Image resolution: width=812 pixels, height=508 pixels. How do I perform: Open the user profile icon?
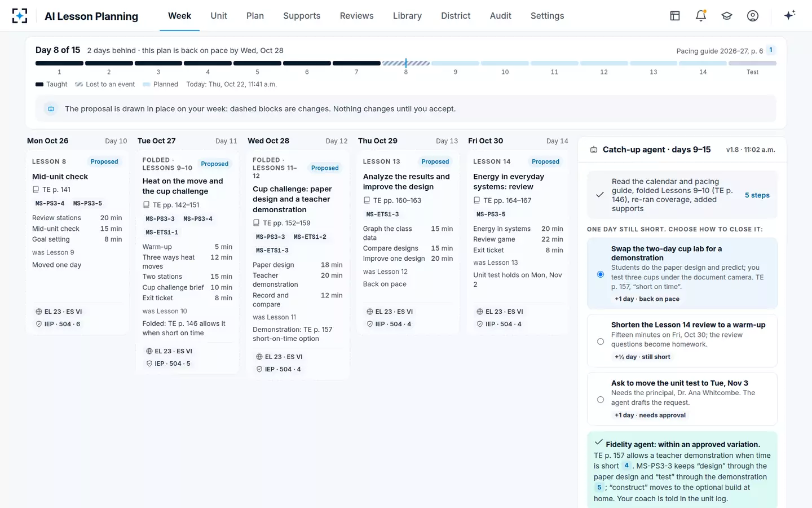tap(753, 16)
